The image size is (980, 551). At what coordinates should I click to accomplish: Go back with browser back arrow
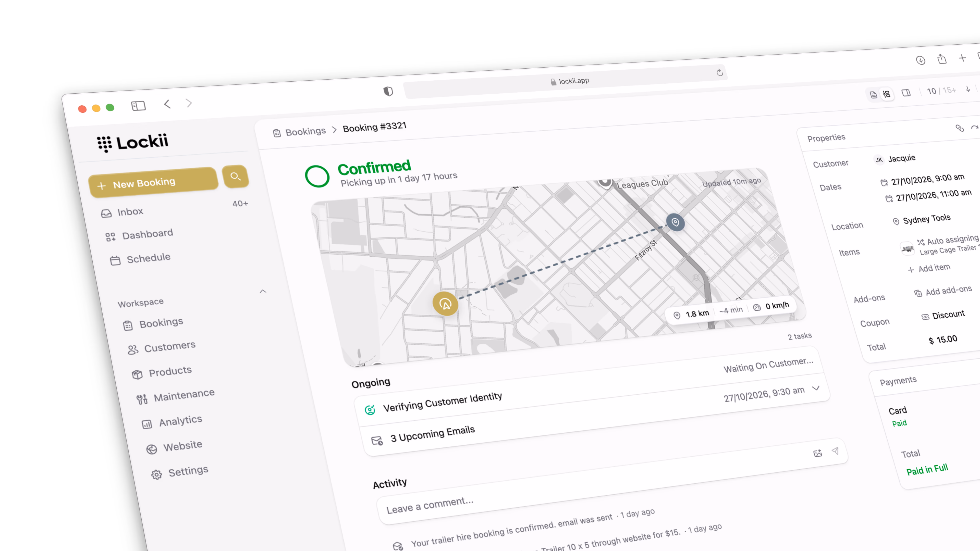(x=167, y=104)
